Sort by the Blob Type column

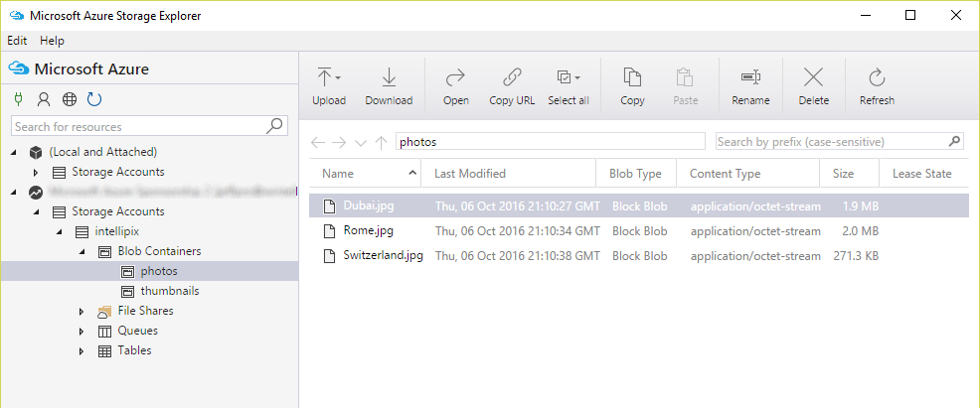636,174
